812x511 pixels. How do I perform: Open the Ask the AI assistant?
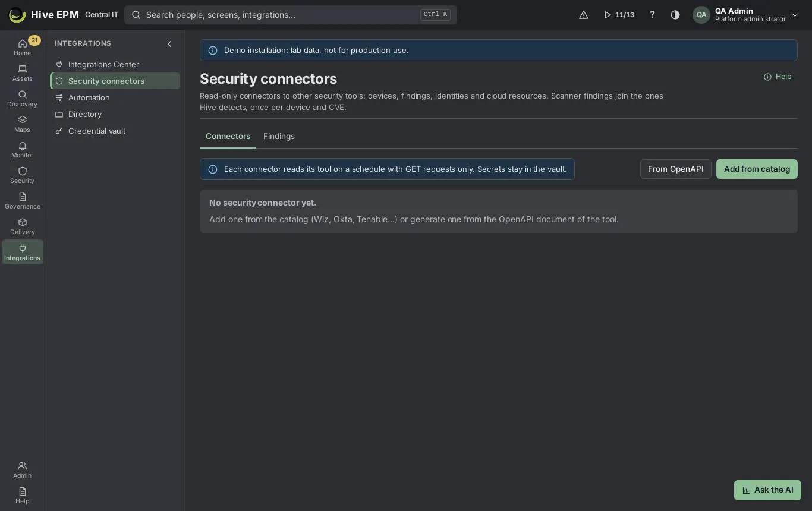[x=767, y=490]
